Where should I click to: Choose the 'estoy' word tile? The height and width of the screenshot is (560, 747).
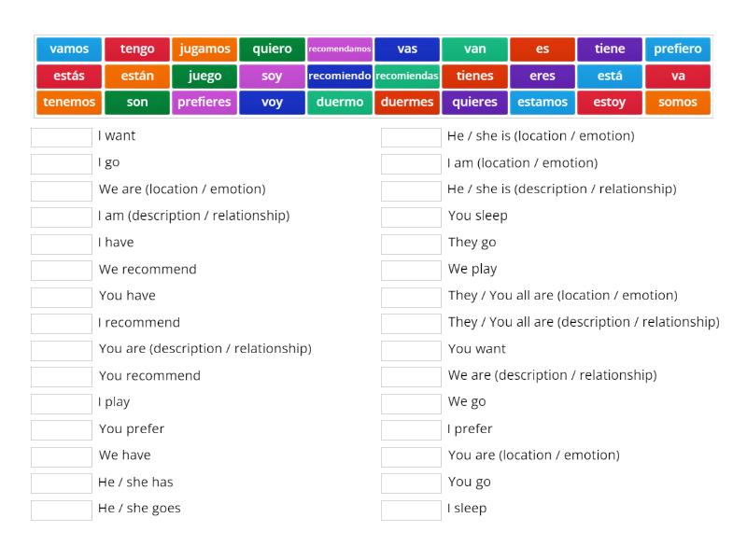point(610,103)
